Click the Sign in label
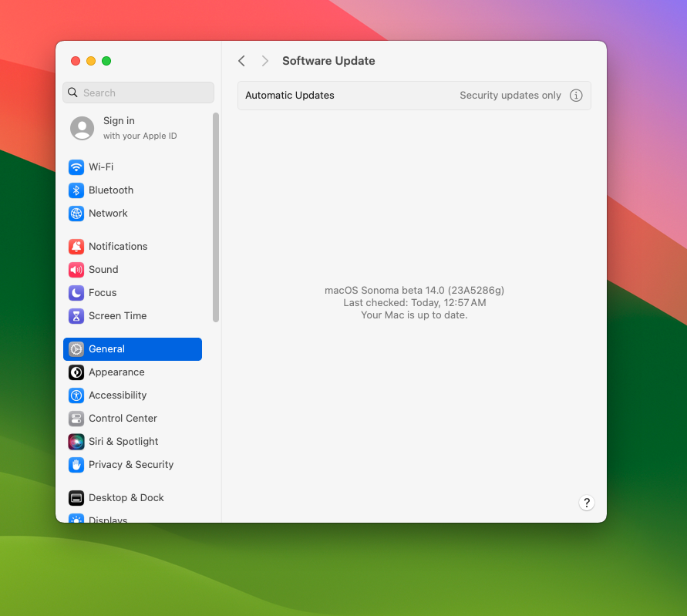 point(120,120)
